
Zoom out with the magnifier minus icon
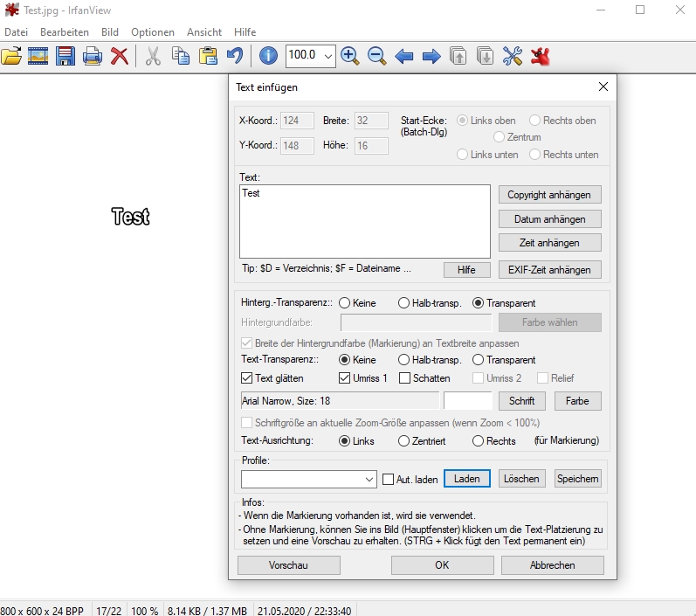point(377,57)
